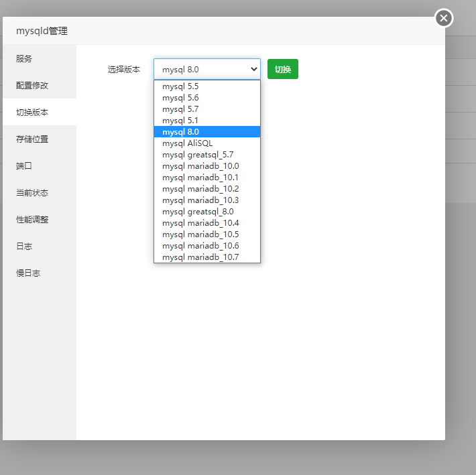Pick mysql mariadb_10.3 option
The width and height of the screenshot is (476, 475).
tap(207, 200)
